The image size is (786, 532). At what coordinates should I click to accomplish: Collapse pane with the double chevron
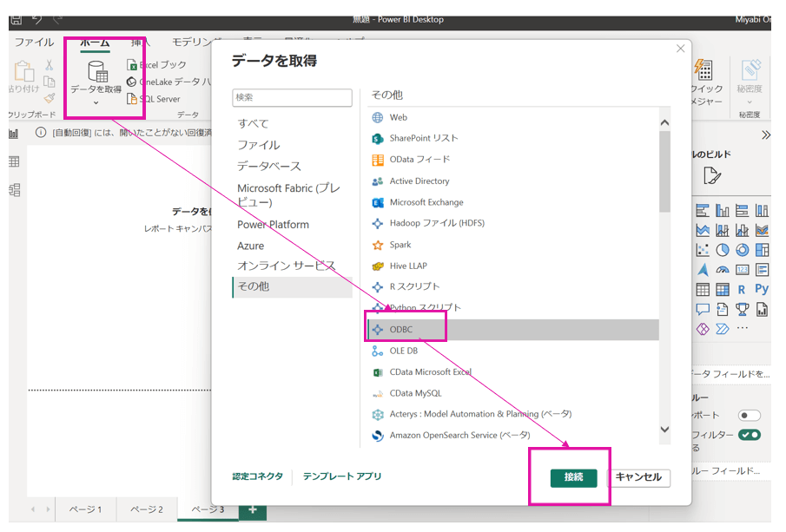tap(765, 135)
